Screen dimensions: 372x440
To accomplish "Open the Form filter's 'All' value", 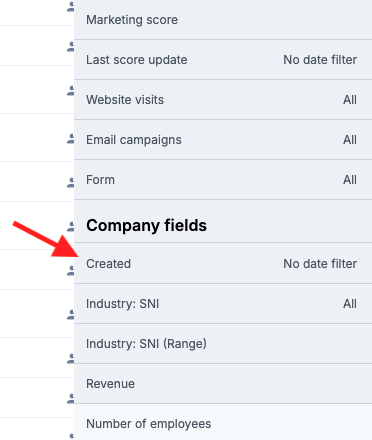I will click(350, 180).
